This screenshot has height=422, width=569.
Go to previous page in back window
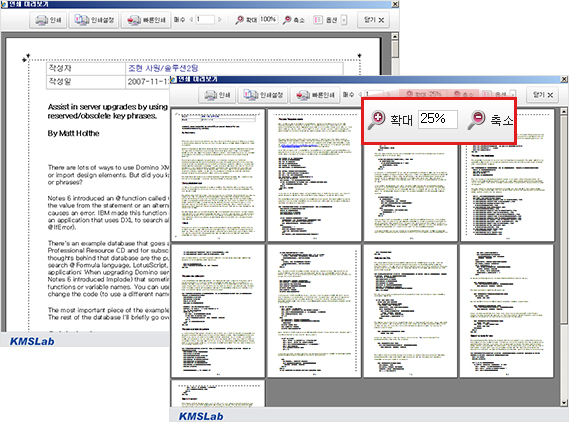tap(191, 20)
